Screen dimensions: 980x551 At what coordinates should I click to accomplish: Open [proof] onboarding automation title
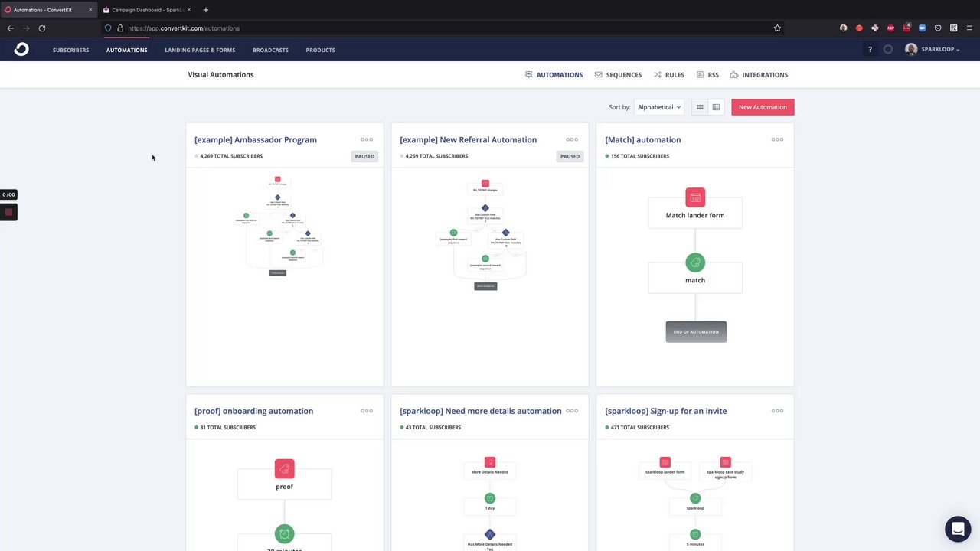point(254,411)
